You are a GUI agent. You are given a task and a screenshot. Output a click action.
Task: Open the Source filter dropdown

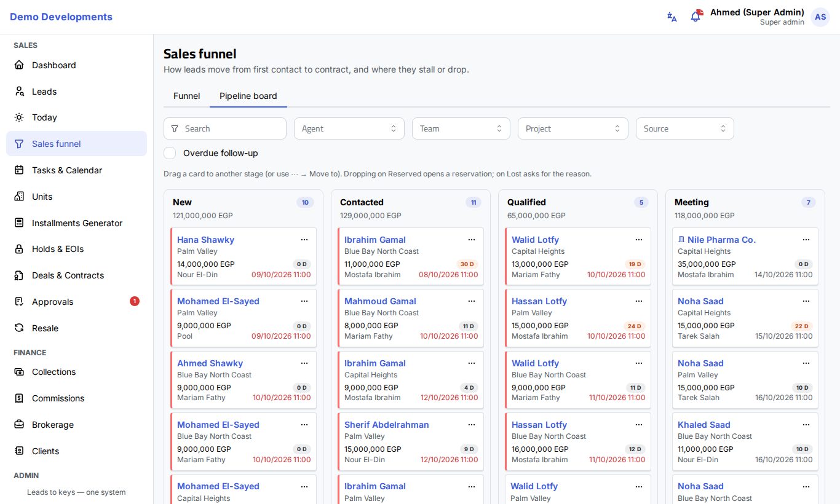[x=685, y=128]
